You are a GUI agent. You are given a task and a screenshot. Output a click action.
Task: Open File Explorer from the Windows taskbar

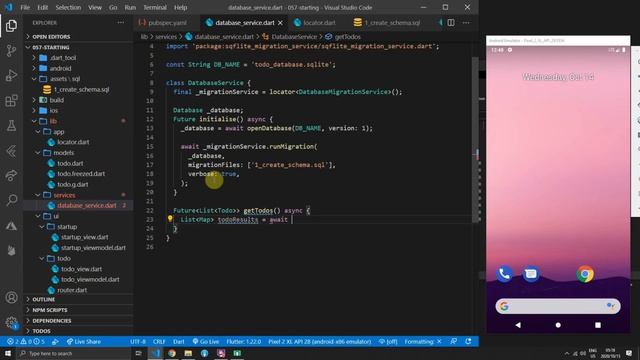point(188,353)
